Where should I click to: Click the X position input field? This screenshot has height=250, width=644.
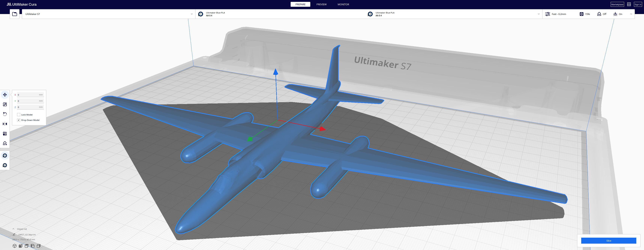pos(28,95)
